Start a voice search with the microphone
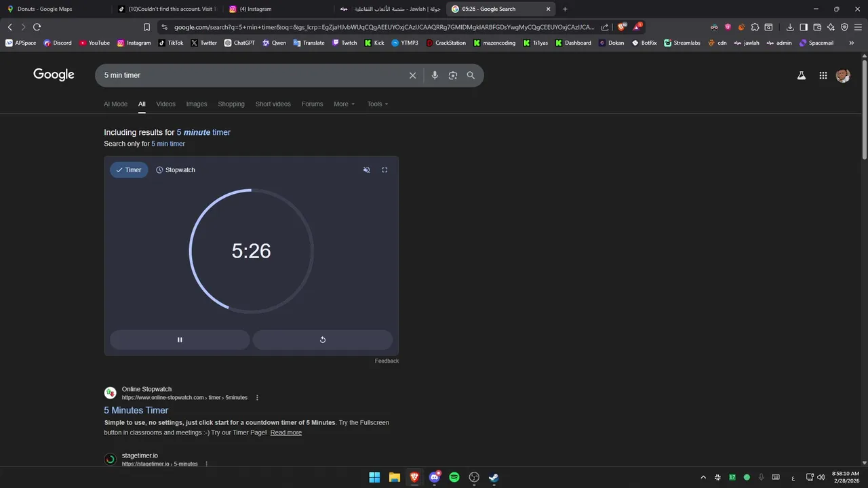Viewport: 868px width, 488px height. tap(435, 75)
